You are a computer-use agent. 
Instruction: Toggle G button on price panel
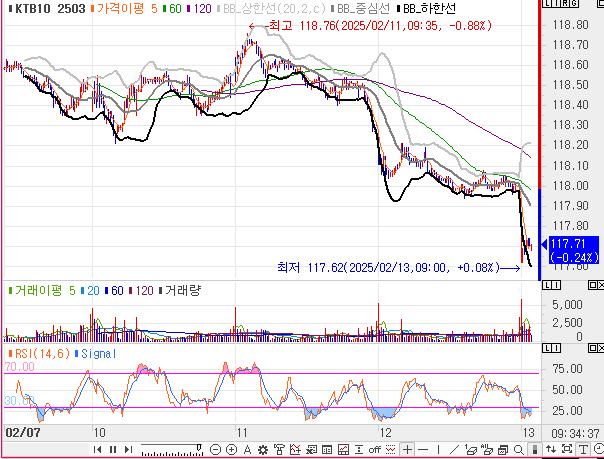(x=574, y=3)
